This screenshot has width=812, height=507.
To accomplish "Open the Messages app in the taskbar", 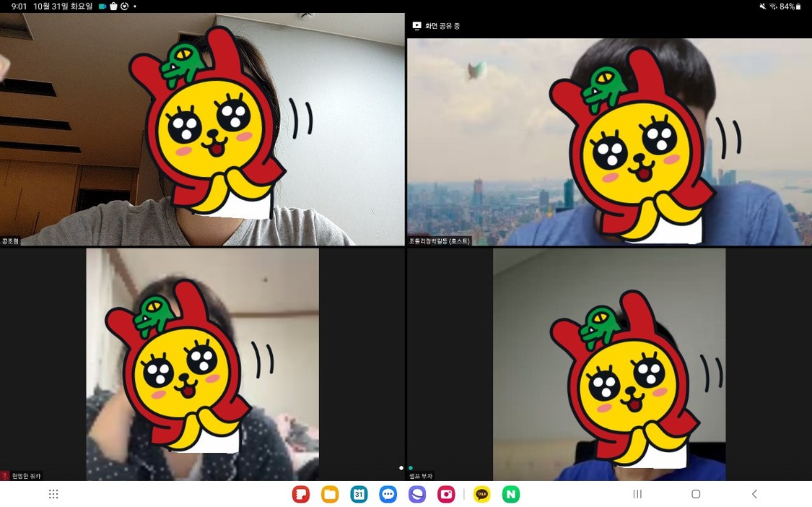I will pos(388,494).
